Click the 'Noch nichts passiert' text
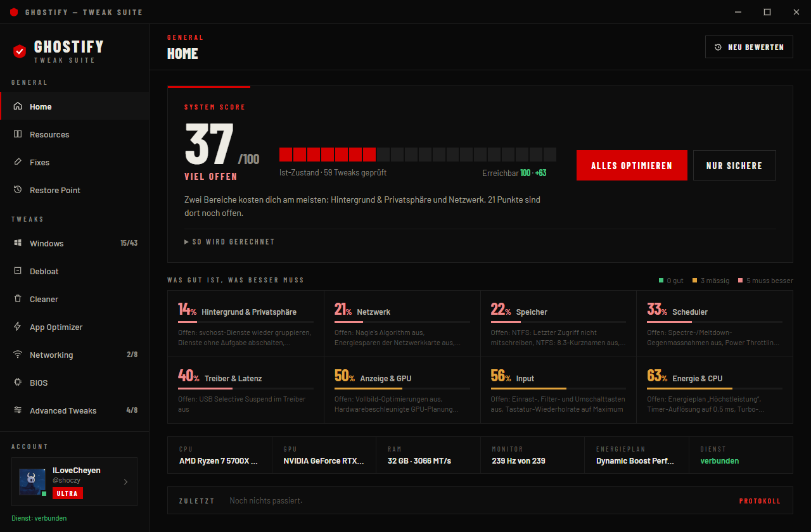The image size is (811, 532). pos(266,501)
